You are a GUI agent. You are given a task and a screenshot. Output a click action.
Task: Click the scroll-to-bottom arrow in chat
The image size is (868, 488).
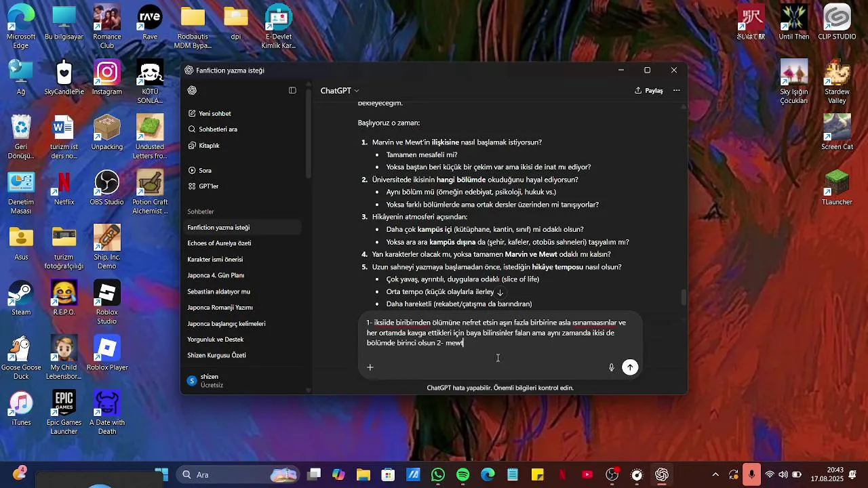500,293
